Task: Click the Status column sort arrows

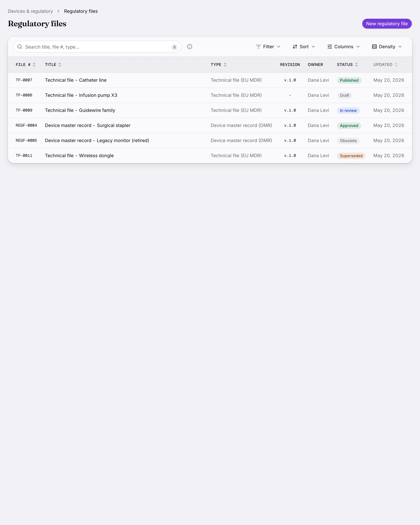Action: (356, 64)
